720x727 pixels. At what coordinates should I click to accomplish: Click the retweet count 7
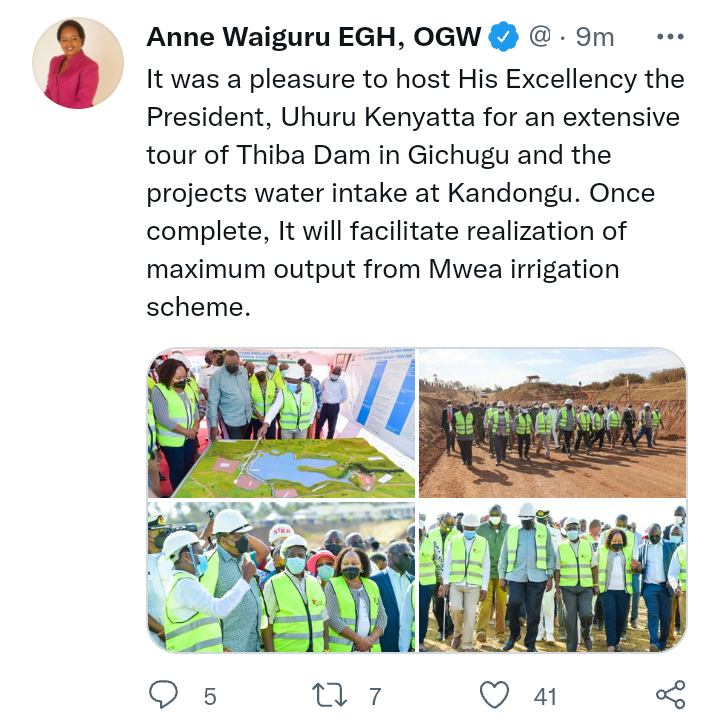[x=375, y=696]
